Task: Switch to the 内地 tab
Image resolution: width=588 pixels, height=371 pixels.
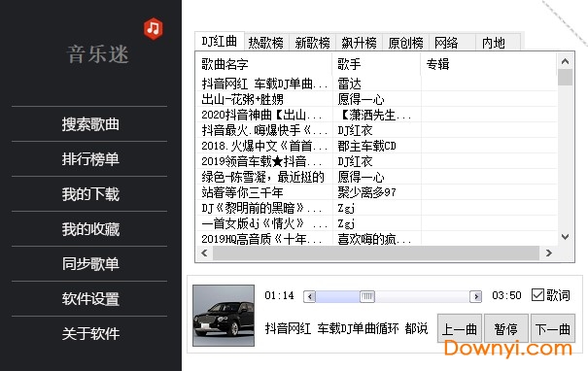Action: click(x=498, y=43)
